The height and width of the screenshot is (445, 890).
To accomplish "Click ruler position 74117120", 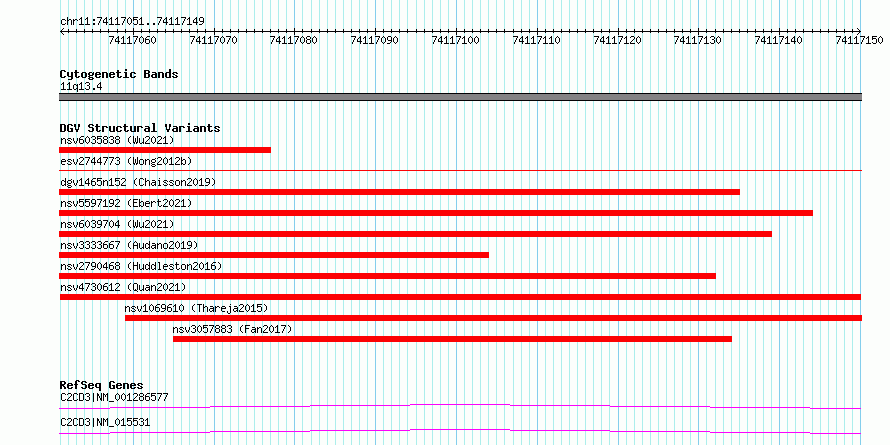I will (x=618, y=40).
